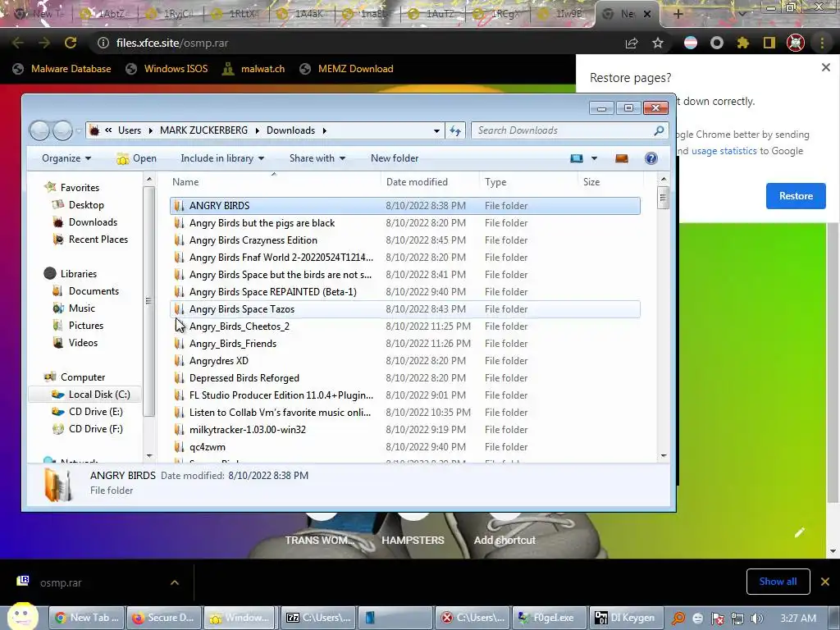Screen dimensions: 840x630
Task: Expand Users breadcrumb arrow
Action: point(151,130)
